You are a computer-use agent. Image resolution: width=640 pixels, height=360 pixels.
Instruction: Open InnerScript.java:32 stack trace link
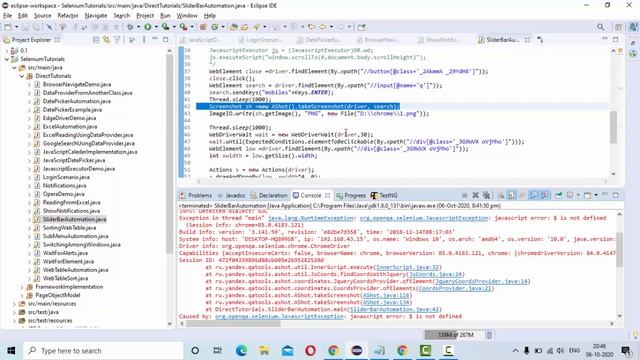tap(408, 267)
